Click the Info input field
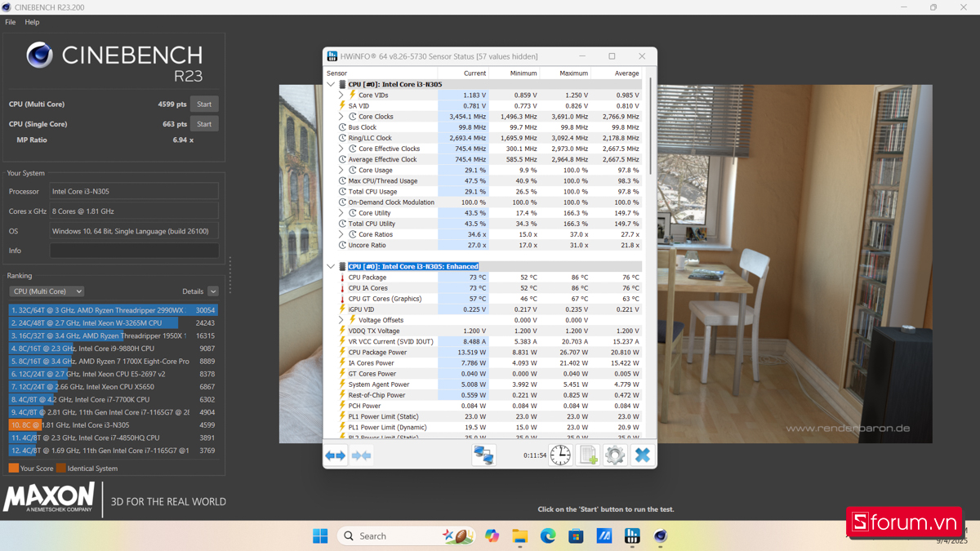Image resolution: width=980 pixels, height=551 pixels. [x=134, y=251]
